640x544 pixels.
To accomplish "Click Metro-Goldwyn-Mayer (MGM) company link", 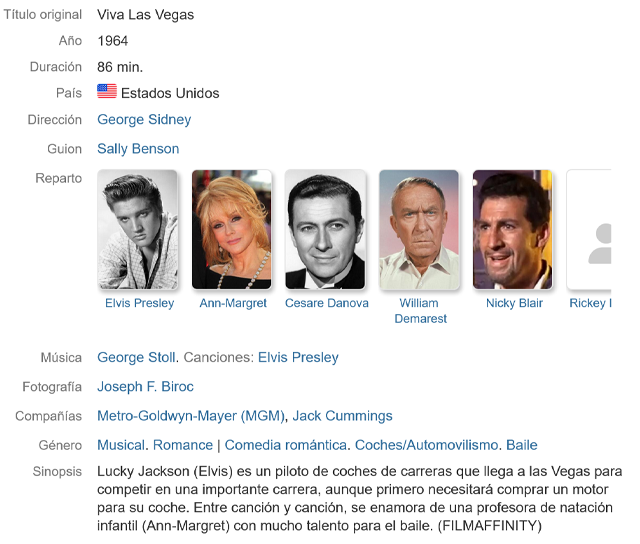I will (191, 415).
